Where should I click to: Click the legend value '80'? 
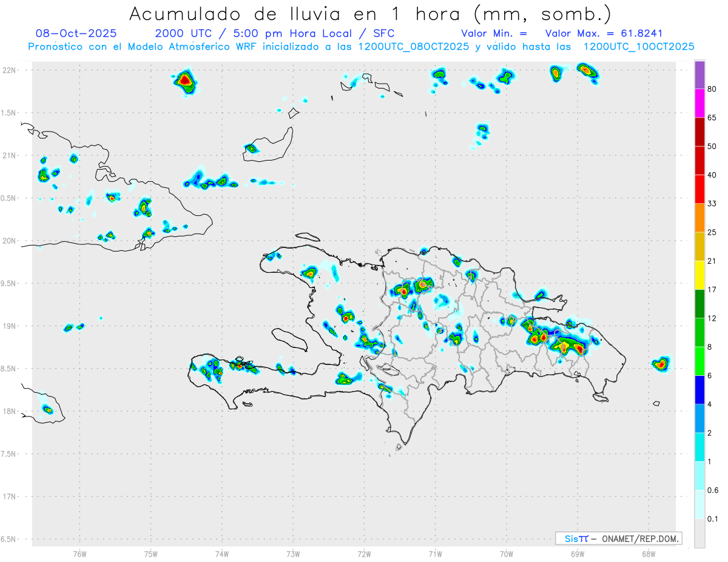pyautogui.click(x=713, y=89)
